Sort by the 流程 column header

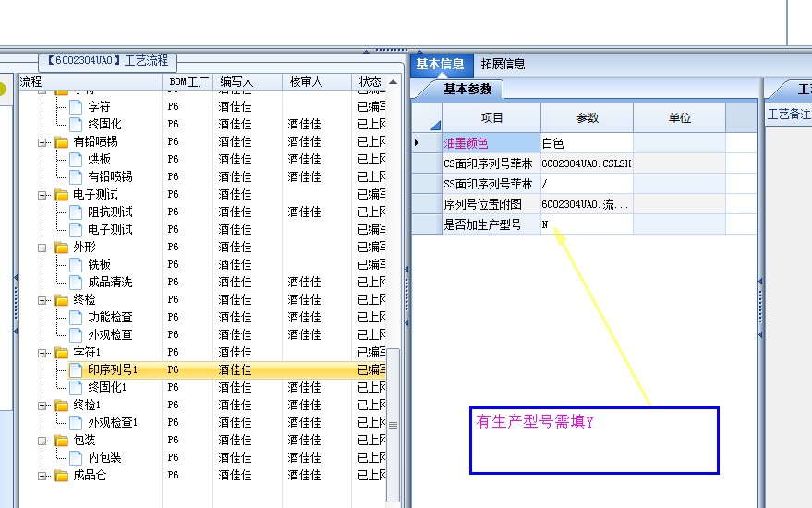click(91, 82)
